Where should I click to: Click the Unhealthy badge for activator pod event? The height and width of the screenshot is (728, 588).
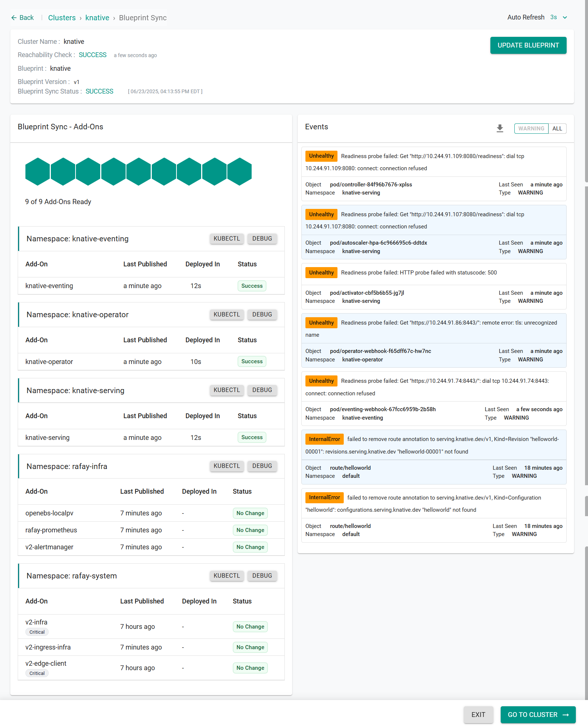point(321,273)
